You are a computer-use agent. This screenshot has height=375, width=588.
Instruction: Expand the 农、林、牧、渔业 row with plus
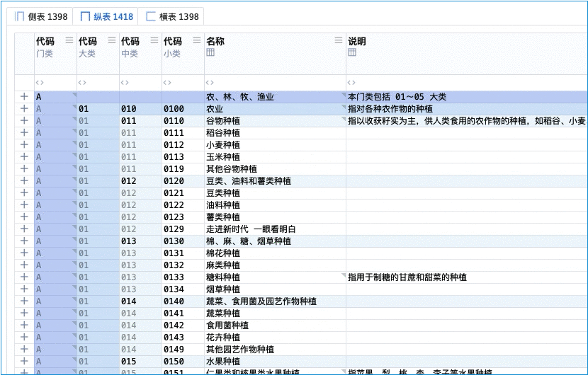click(24, 97)
